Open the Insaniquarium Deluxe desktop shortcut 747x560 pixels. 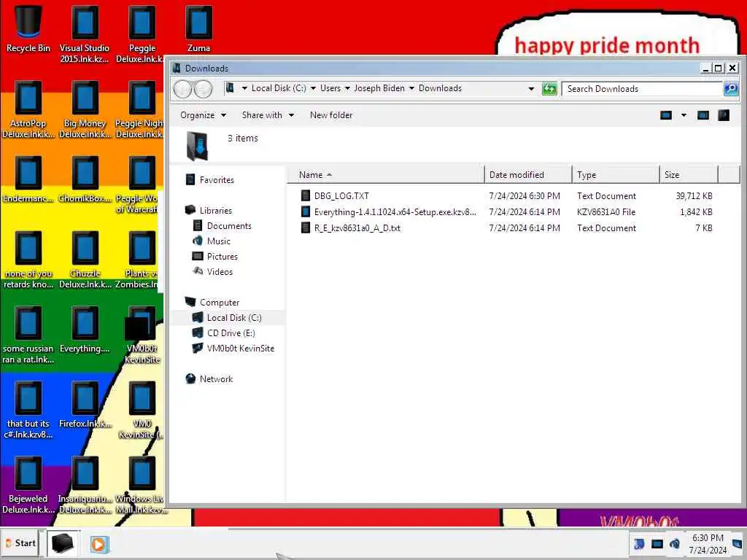coord(85,485)
